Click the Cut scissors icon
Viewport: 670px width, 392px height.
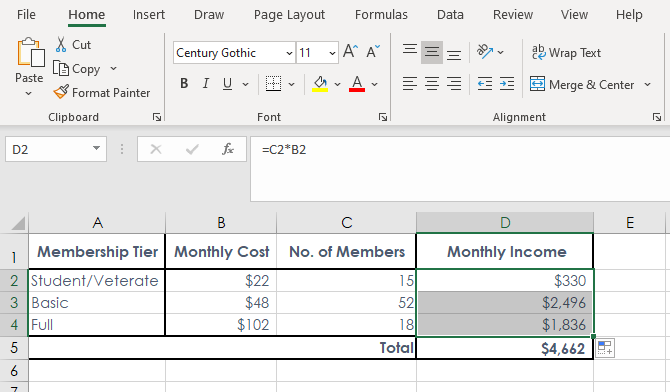pos(61,44)
